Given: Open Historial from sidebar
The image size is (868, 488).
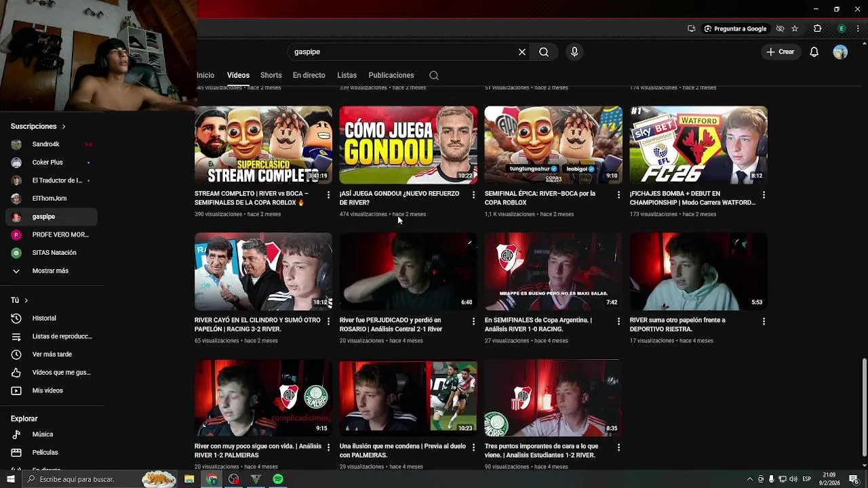Looking at the screenshot, I should pos(52,318).
